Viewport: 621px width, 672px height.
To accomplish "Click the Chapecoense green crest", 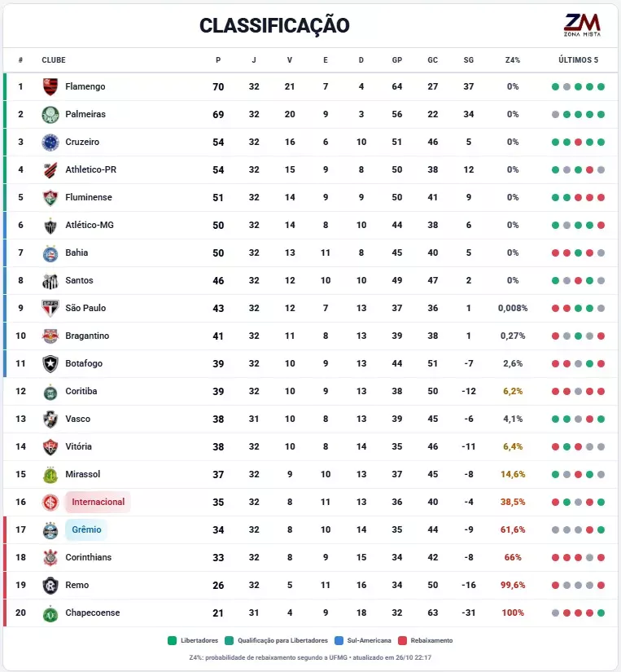I will tap(50, 613).
